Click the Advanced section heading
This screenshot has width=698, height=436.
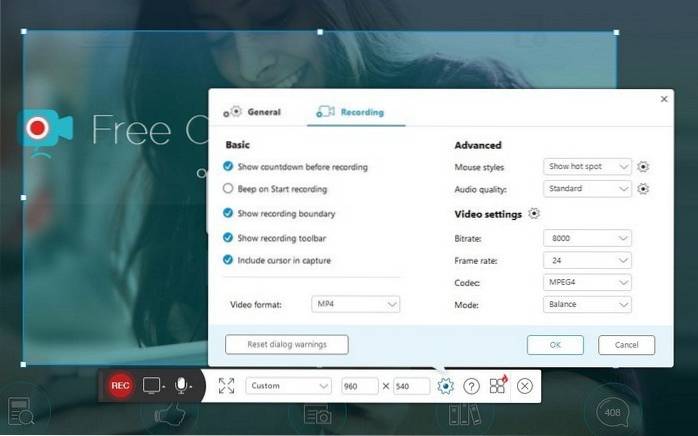click(478, 145)
